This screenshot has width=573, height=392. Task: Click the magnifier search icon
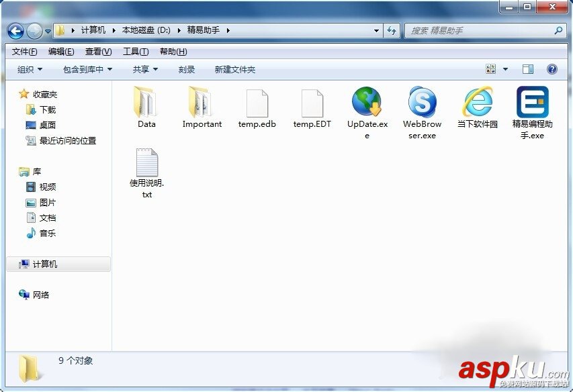[x=558, y=31]
